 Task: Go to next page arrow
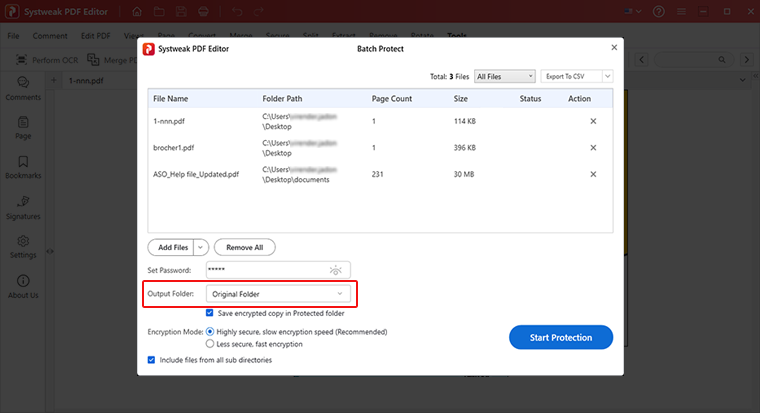point(746,60)
